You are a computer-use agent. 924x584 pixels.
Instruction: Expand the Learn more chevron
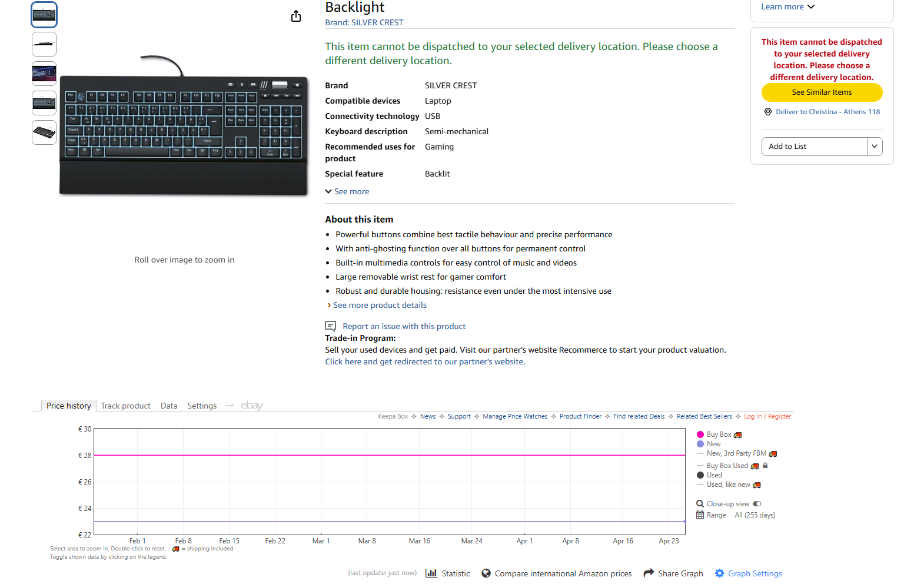click(x=811, y=7)
